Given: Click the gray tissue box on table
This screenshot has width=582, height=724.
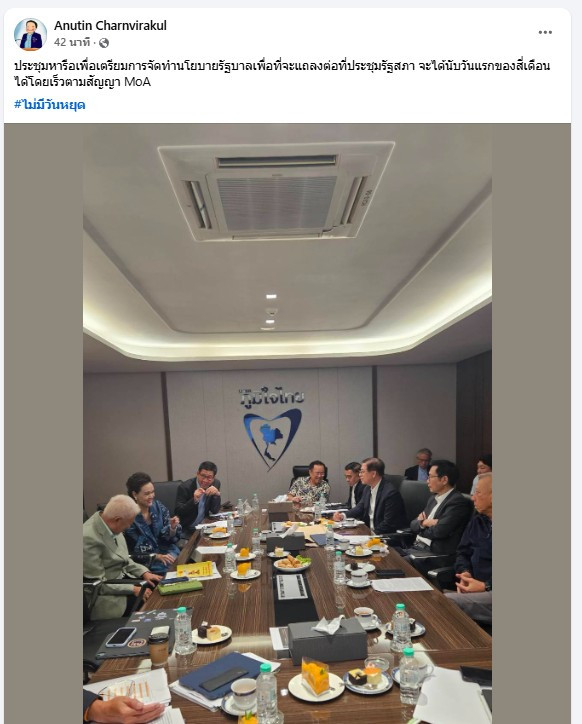Looking at the screenshot, I should point(327,640).
